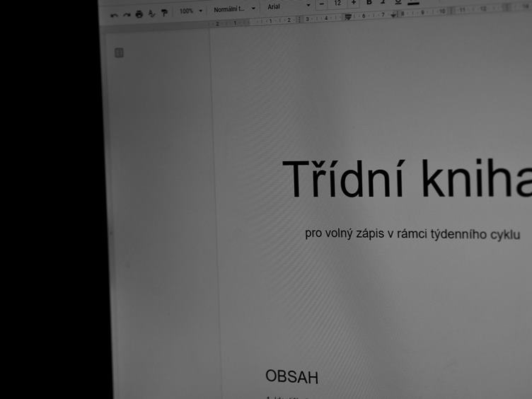Viewport: 532px width, 399px height.
Task: Print the document
Action: [139, 14]
